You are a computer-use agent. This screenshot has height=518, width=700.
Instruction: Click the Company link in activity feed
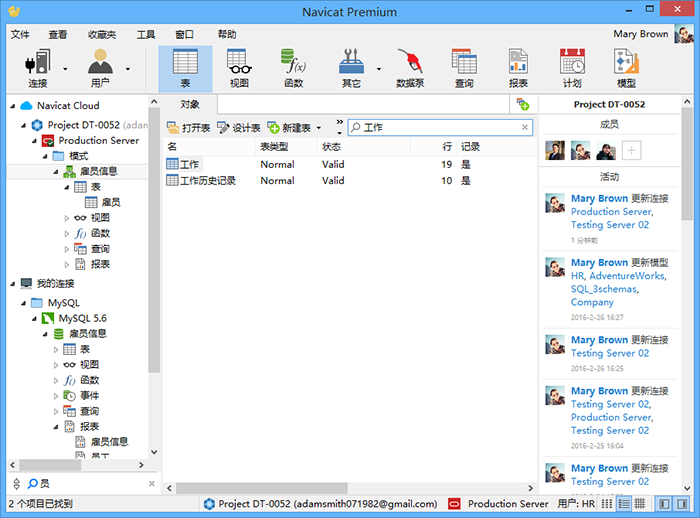(x=592, y=302)
